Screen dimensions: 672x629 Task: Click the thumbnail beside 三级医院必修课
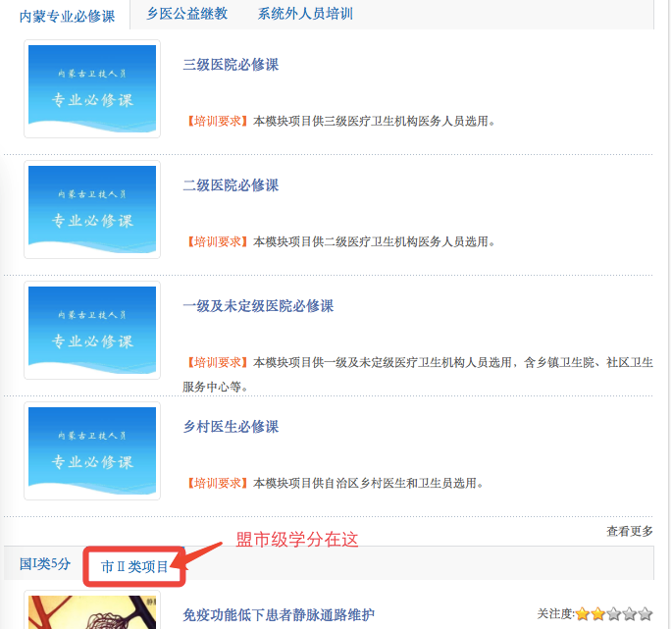92,88
